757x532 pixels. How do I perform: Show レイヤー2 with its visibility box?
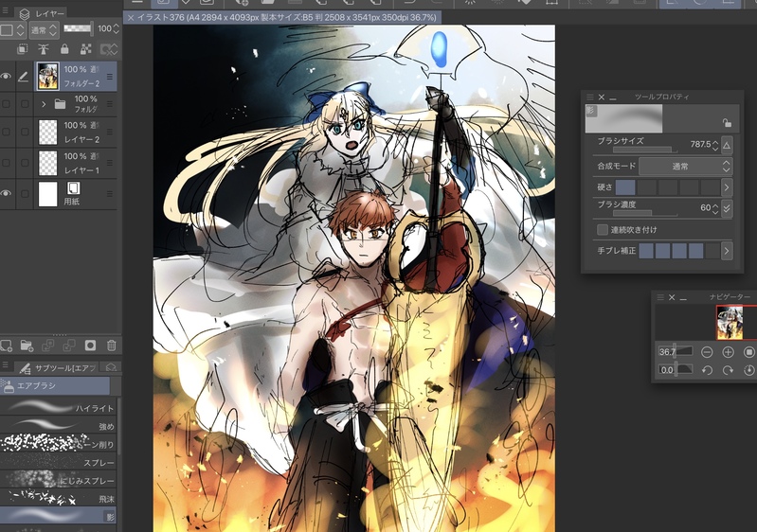coord(7,132)
